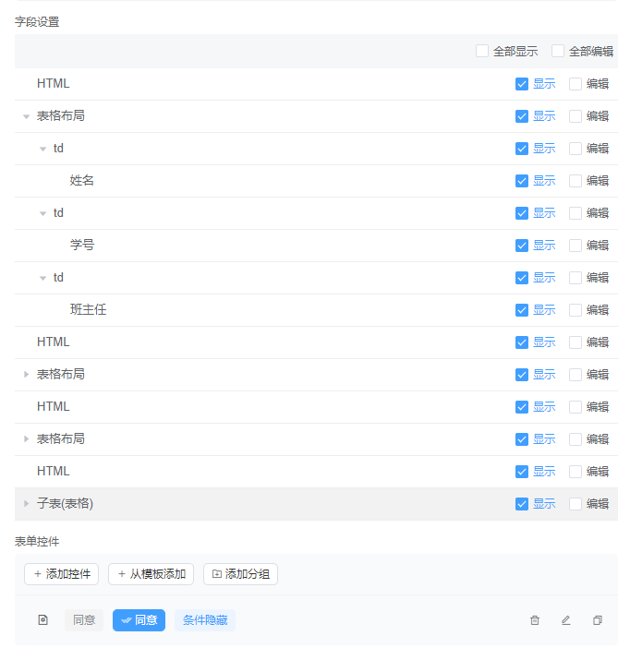
Task: Select the 子表(表格) row label
Action: click(66, 504)
